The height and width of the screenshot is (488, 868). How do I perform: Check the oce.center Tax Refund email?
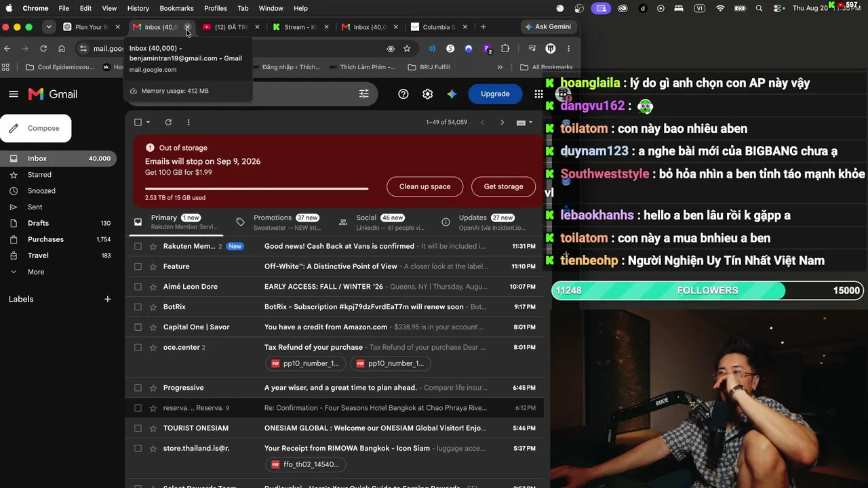click(x=138, y=348)
